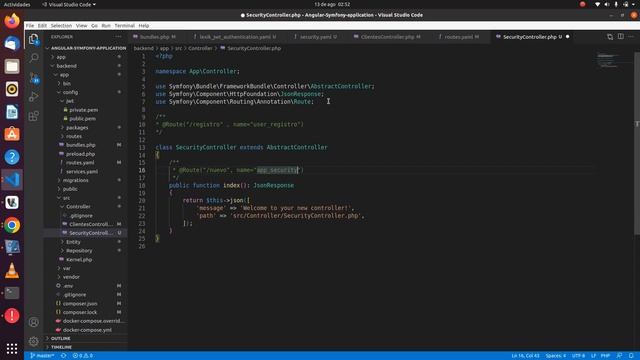
Task: Expand the OUTLINE section
Action: pos(61,338)
